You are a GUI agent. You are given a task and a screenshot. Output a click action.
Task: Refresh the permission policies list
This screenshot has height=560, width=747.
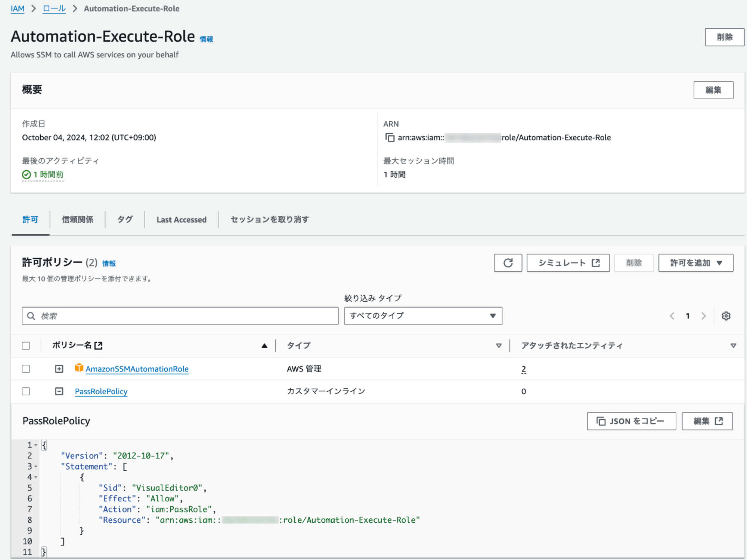point(508,263)
